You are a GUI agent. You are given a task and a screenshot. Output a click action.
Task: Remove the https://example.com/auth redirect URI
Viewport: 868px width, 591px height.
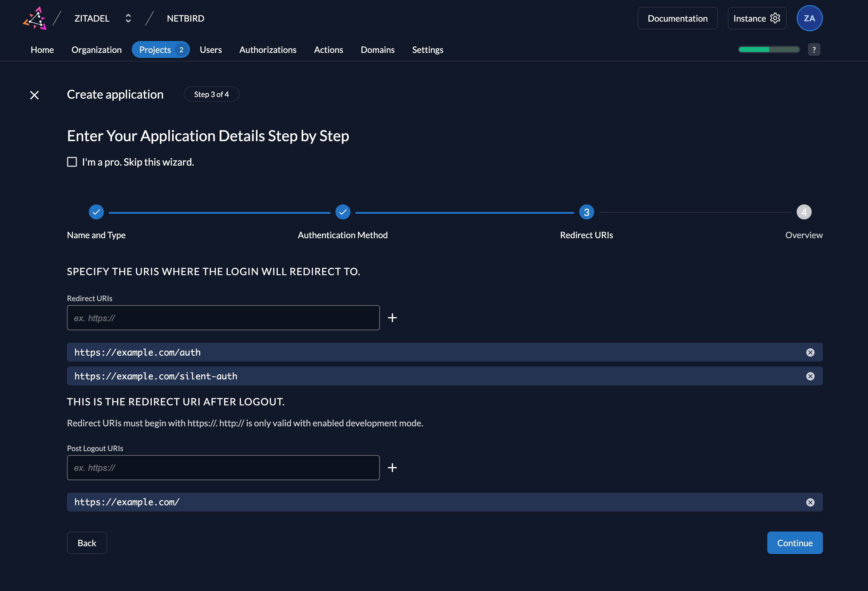click(x=810, y=352)
